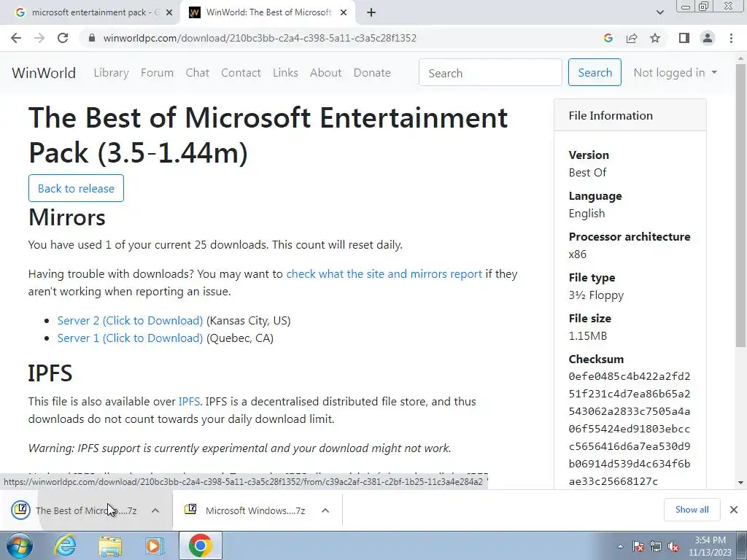Open downloaded Microsoft Windows 7z file
Screen dimensions: 747x560
click(x=246, y=510)
